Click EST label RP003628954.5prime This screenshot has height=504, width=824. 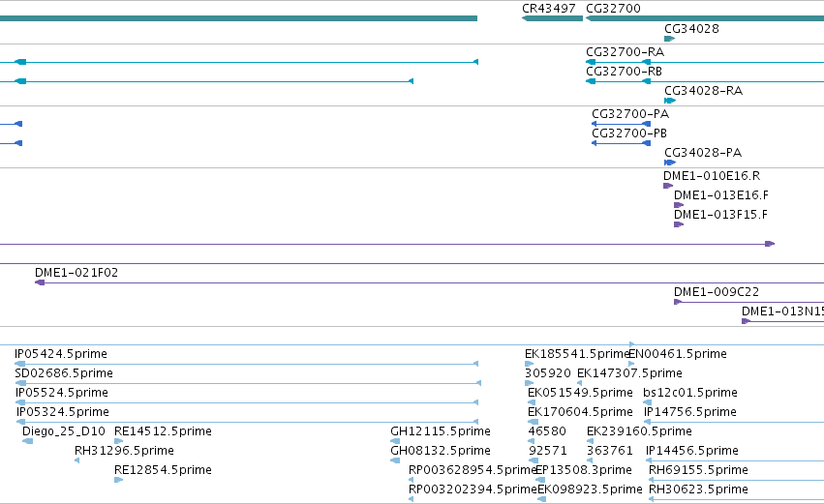click(x=473, y=470)
